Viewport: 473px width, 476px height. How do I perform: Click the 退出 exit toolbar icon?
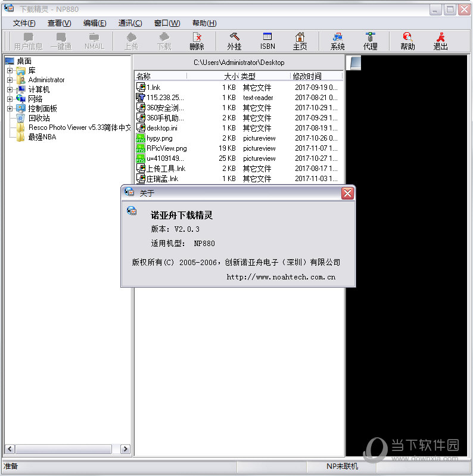click(440, 41)
